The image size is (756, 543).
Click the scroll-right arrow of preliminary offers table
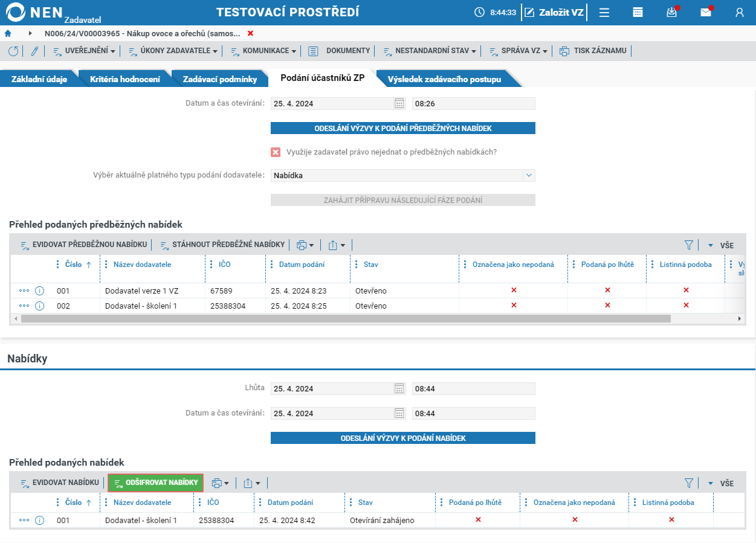[x=739, y=318]
